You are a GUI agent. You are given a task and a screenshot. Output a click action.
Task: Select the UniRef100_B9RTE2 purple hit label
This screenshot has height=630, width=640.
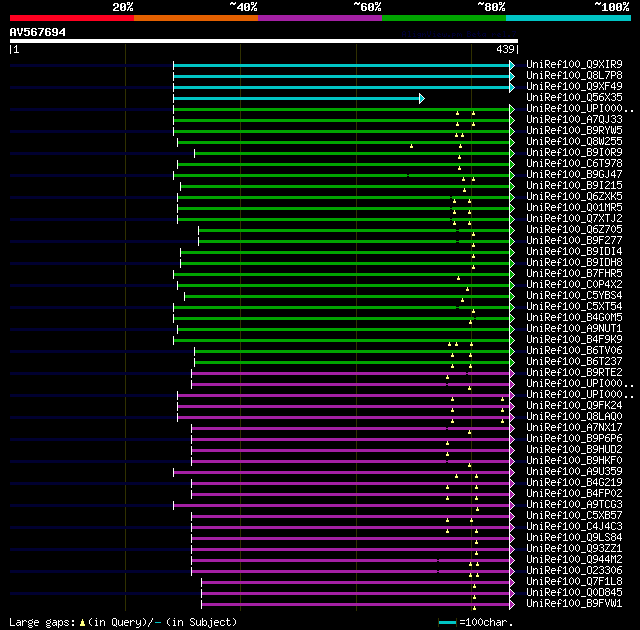(574, 373)
